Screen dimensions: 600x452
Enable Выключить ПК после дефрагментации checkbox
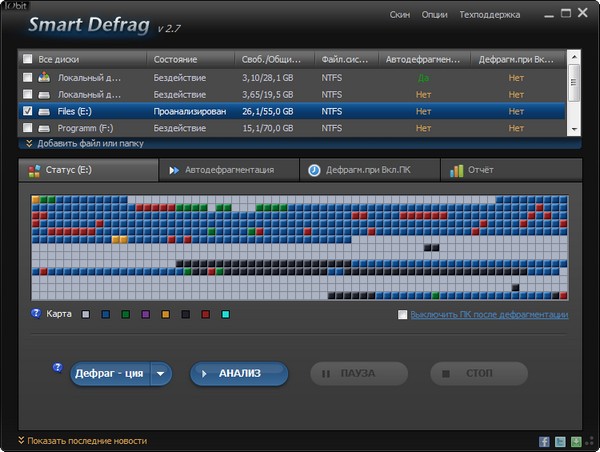click(402, 315)
